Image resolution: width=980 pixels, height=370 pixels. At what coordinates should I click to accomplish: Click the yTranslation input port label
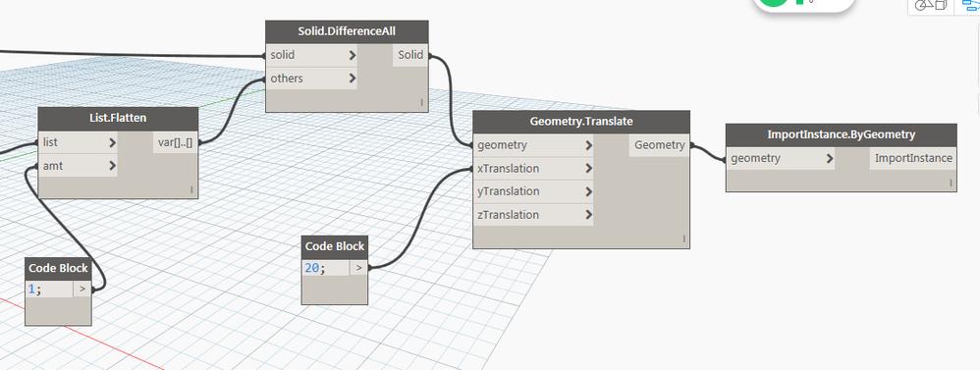(x=508, y=191)
